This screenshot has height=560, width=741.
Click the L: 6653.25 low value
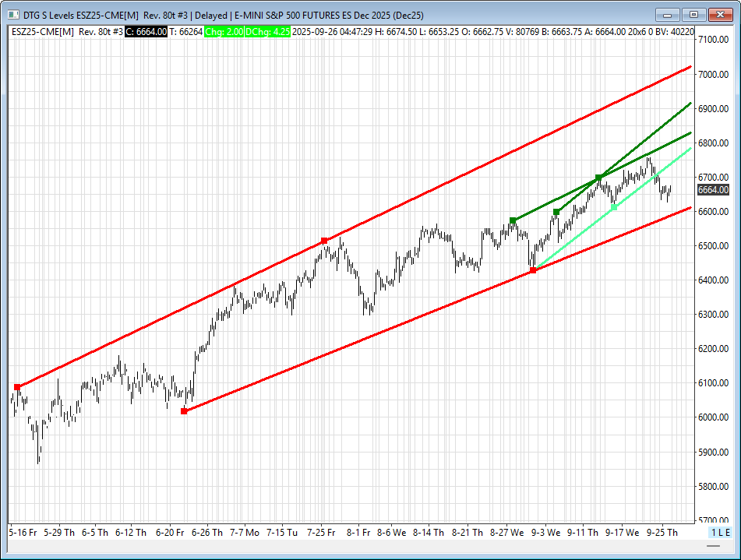coord(439,32)
